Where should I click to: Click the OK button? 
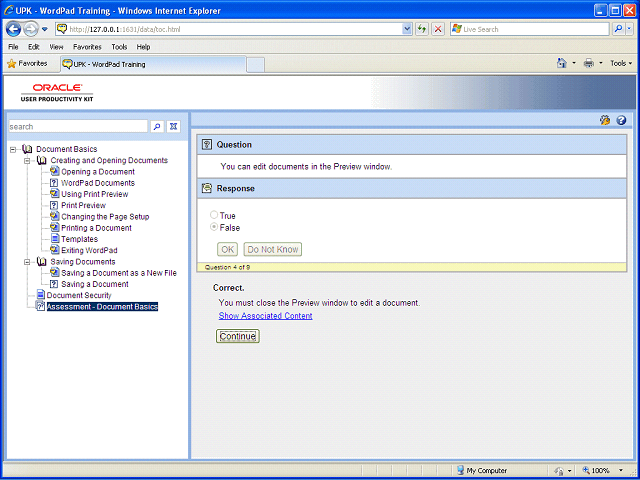227,249
